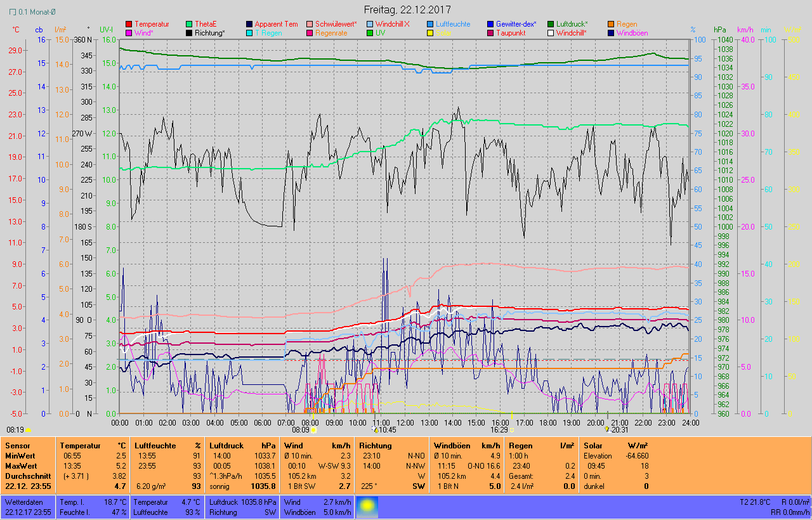Click the Windböen legend label
This screenshot has width=812, height=520.
pos(632,33)
